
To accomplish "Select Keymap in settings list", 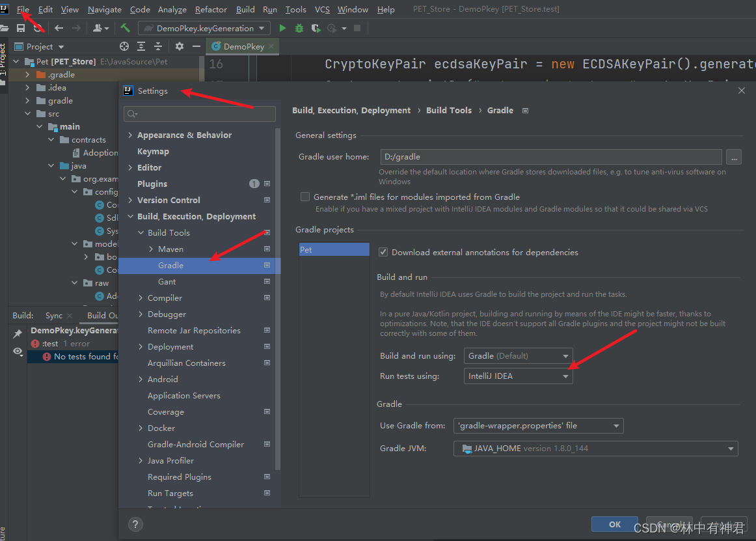I will coord(153,152).
